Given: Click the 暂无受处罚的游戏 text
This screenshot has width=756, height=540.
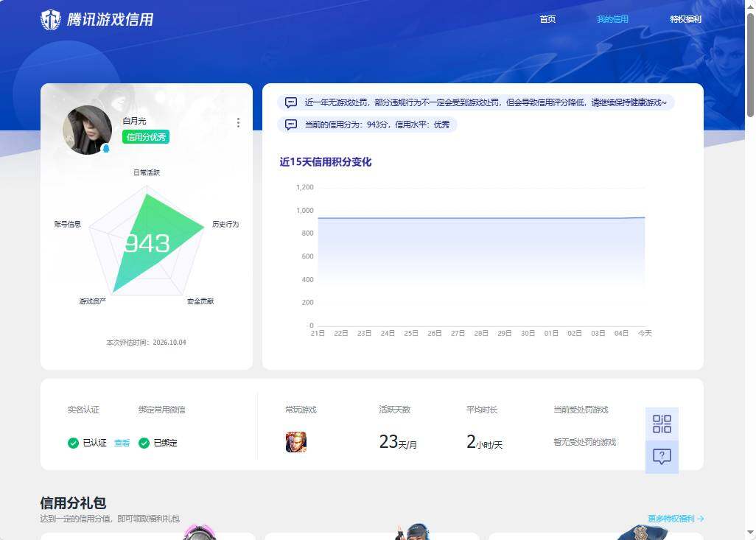Looking at the screenshot, I should (585, 442).
